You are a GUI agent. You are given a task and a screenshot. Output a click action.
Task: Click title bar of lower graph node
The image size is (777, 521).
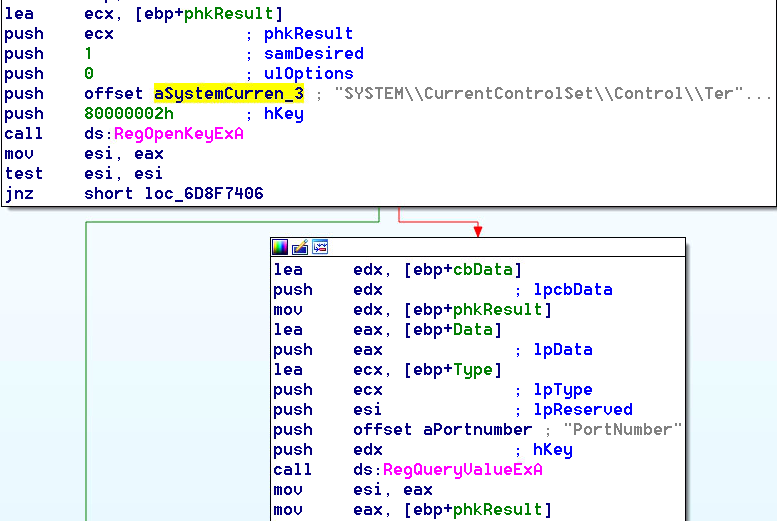pos(478,247)
